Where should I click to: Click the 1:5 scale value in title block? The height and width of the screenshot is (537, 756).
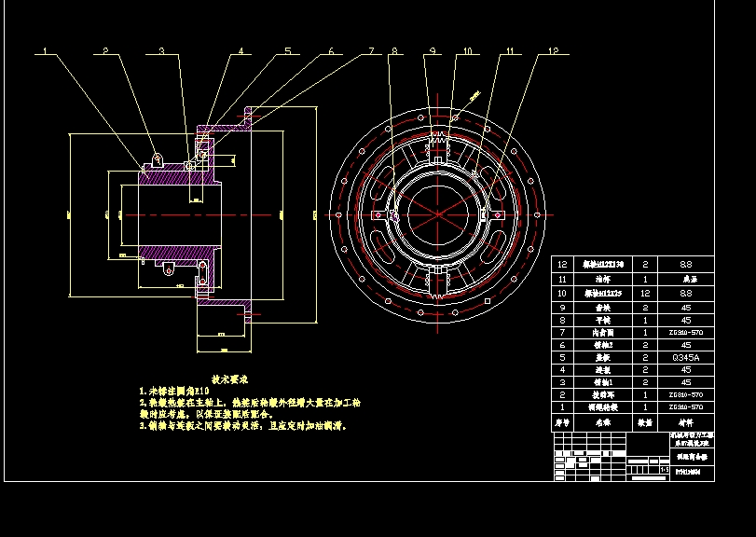663,469
